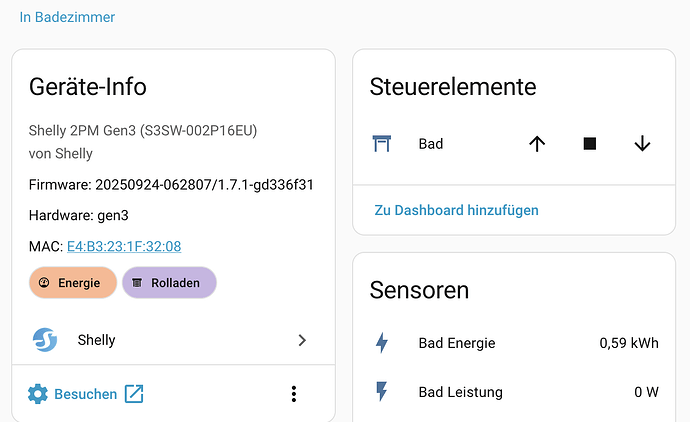The width and height of the screenshot is (690, 422).
Task: Select the Energie label chip
Action: tap(73, 283)
